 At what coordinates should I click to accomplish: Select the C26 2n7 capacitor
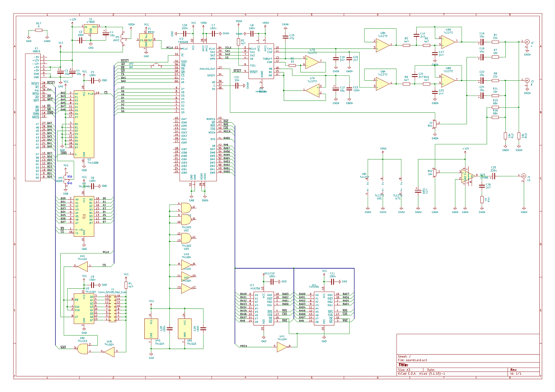click(x=482, y=186)
